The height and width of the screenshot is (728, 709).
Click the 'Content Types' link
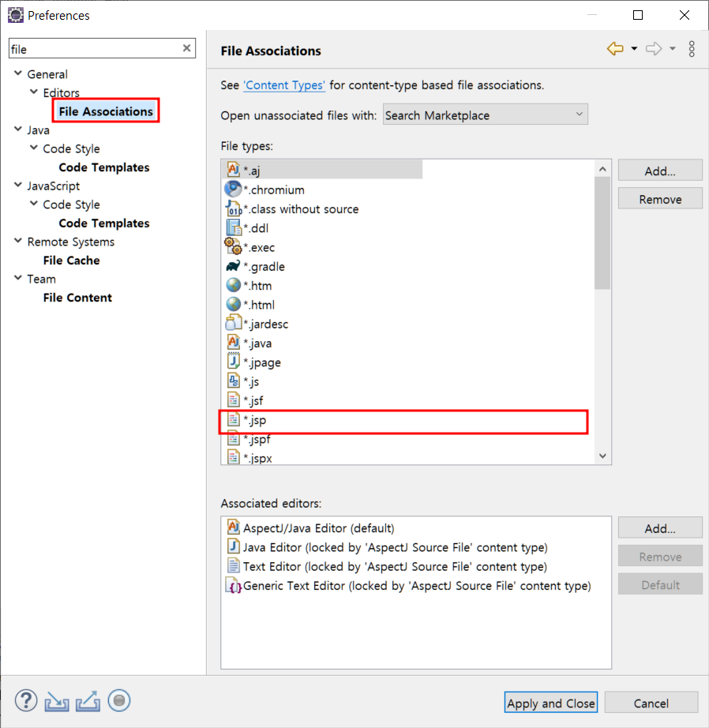284,85
